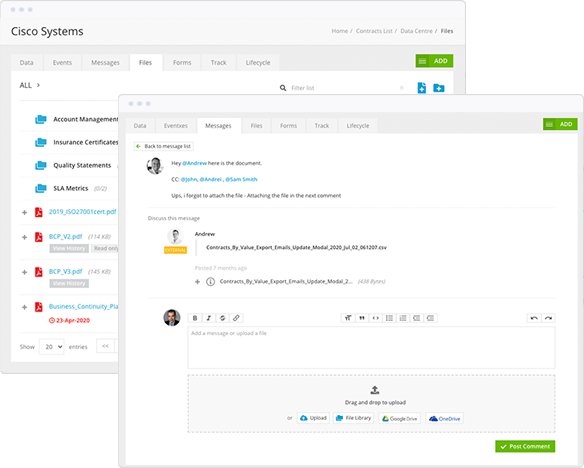View History for BCP_V2.pdf
This screenshot has height=468, width=584.
tap(69, 248)
